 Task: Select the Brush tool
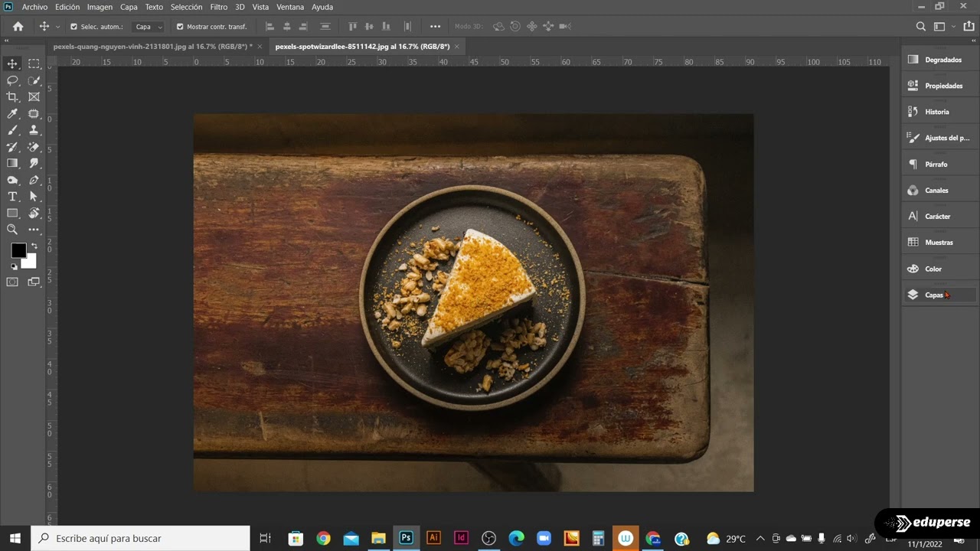12,130
